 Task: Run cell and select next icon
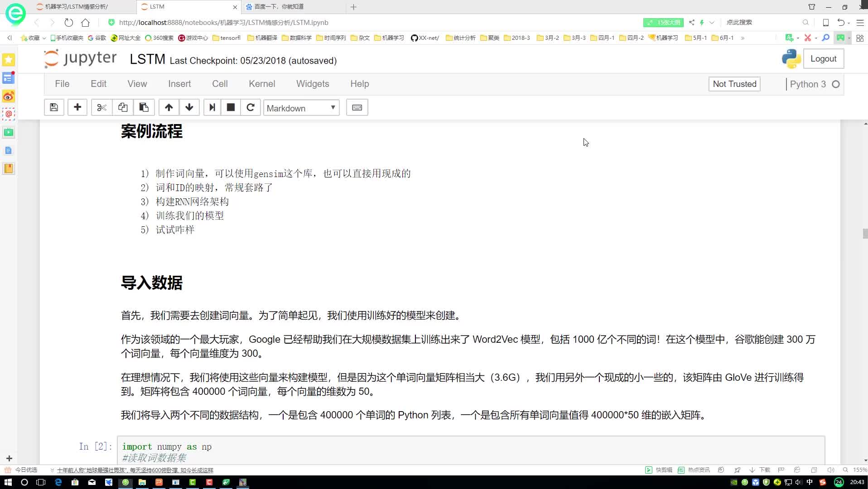click(x=212, y=107)
